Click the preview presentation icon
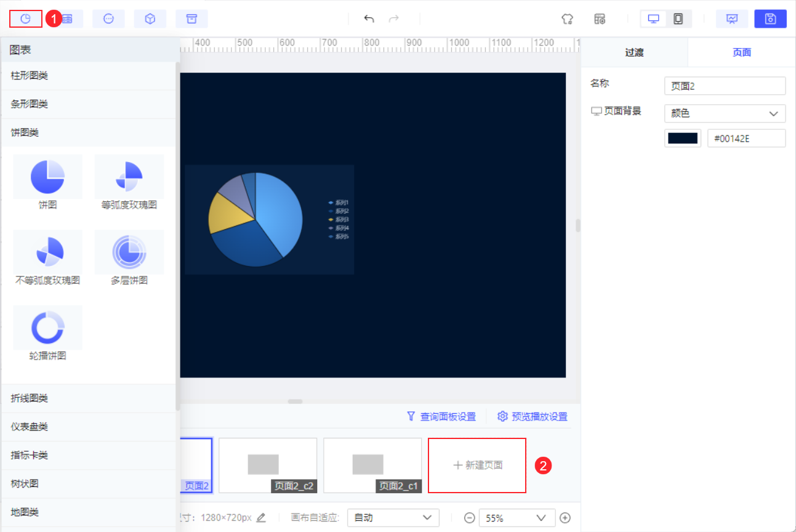 732,19
